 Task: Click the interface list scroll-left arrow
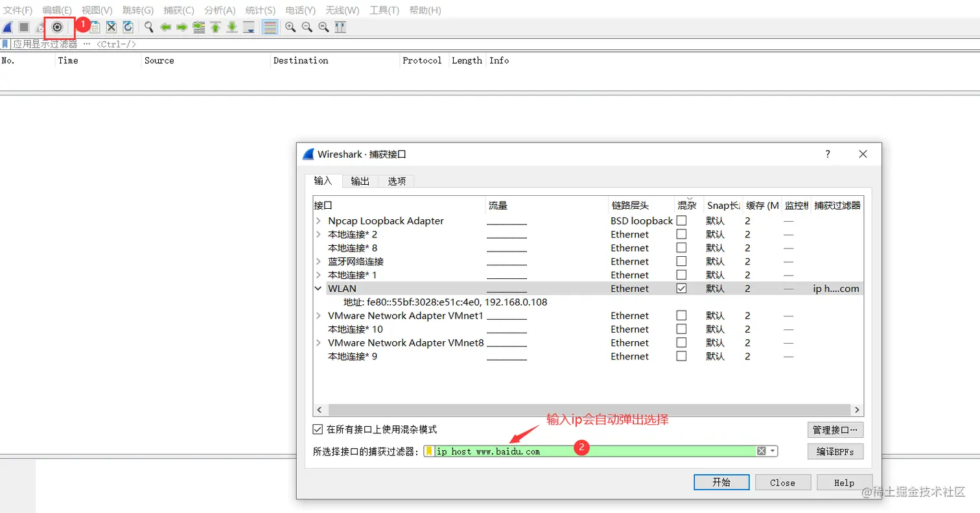320,410
